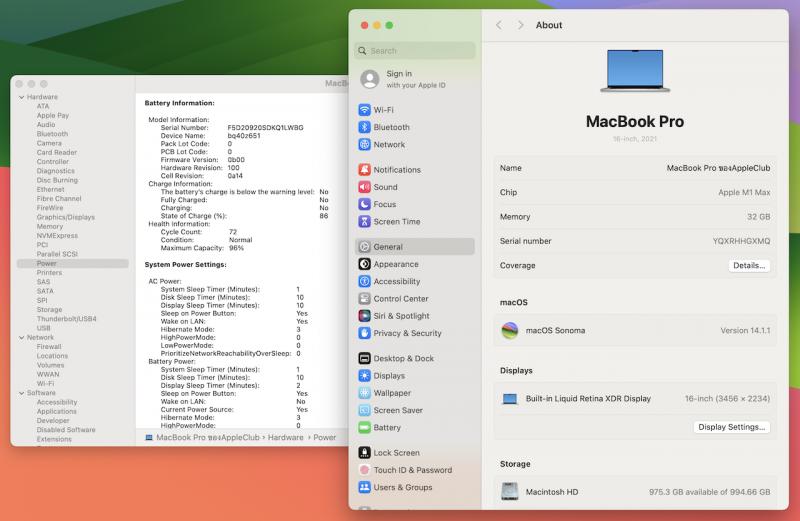The width and height of the screenshot is (800, 521).
Task: Select Disabled Software in System Information sidebar
Action: [66, 430]
